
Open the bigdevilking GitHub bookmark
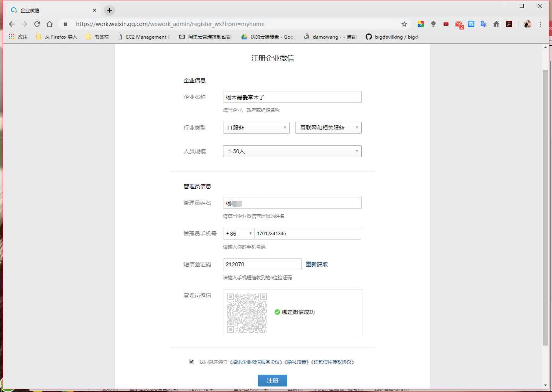coord(392,37)
